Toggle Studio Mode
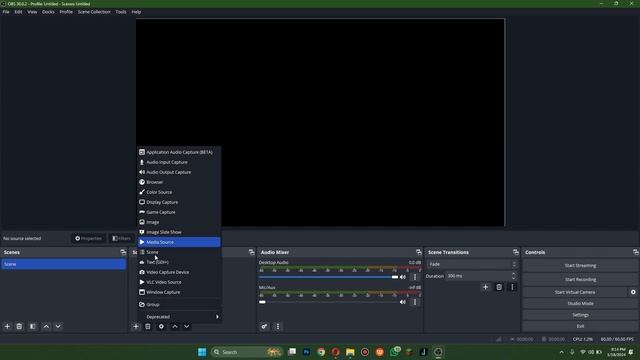This screenshot has height=360, width=640. pos(580,304)
